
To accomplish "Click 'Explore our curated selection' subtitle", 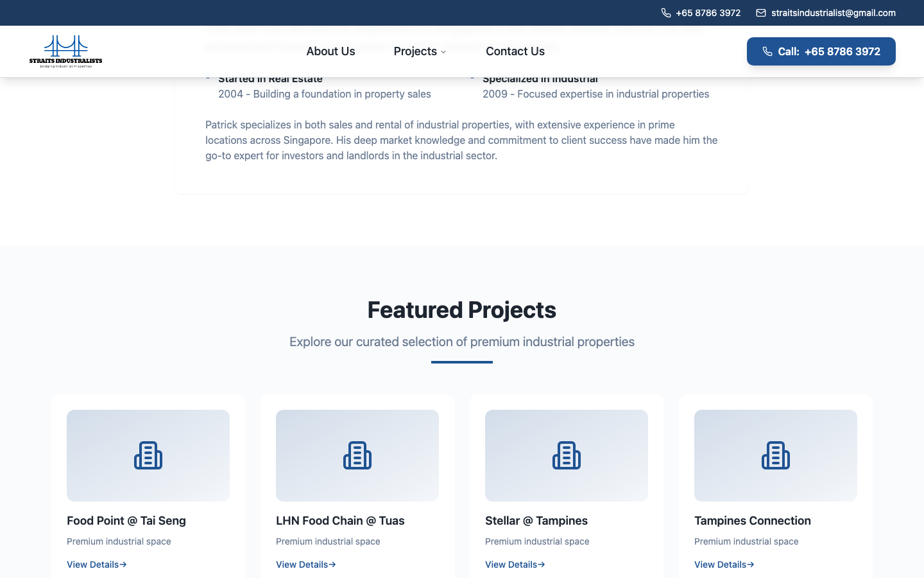I will click(462, 342).
